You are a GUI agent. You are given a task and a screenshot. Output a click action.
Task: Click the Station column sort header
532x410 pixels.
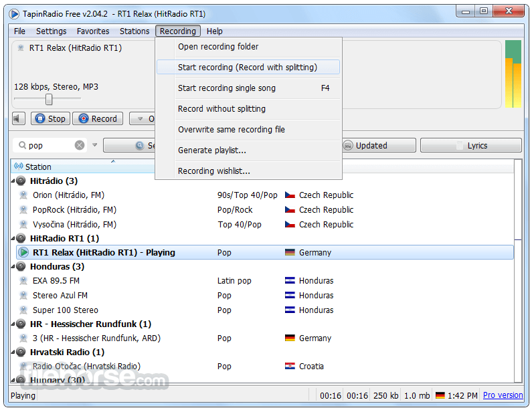click(x=83, y=167)
